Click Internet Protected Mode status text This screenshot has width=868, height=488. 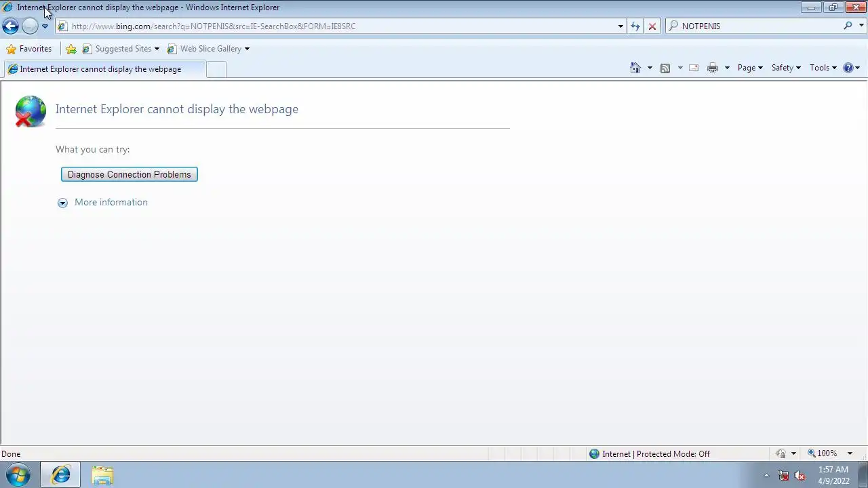[656, 454]
